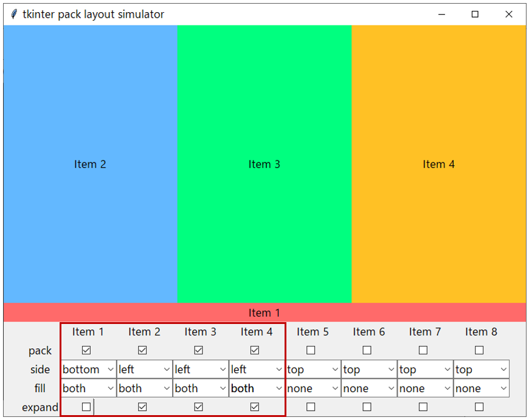Expand the fill dropdown for Item 4
The width and height of the screenshot is (529, 420).
[x=257, y=388]
